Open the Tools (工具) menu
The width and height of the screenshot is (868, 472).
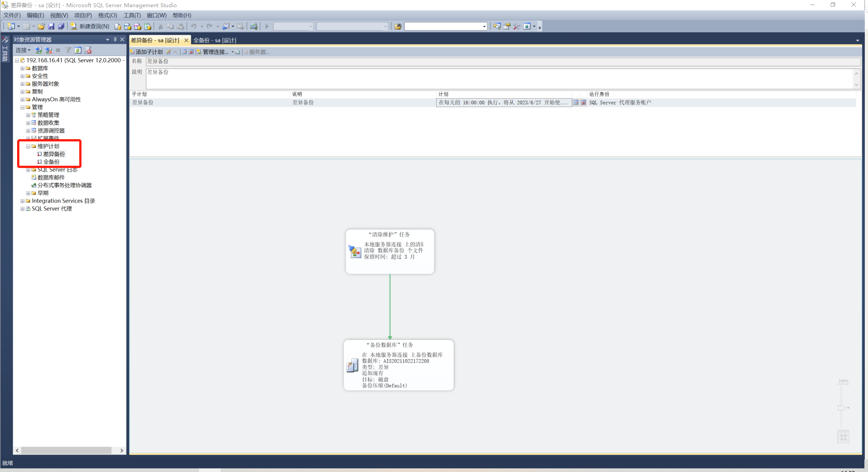click(132, 15)
